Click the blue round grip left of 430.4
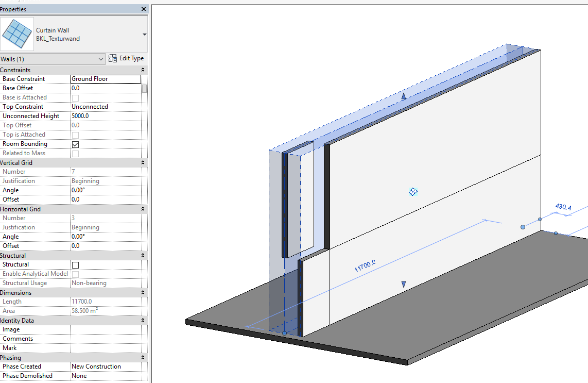 (523, 227)
